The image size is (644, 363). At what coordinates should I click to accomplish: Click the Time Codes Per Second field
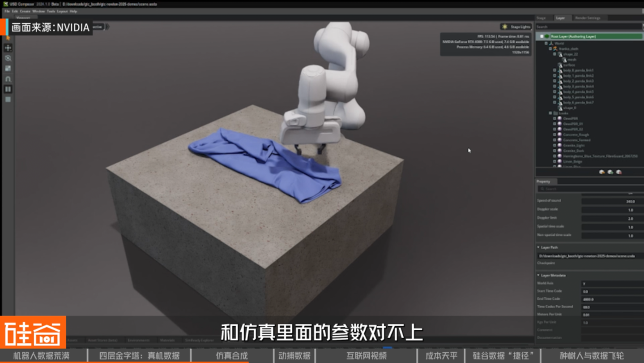(x=612, y=307)
